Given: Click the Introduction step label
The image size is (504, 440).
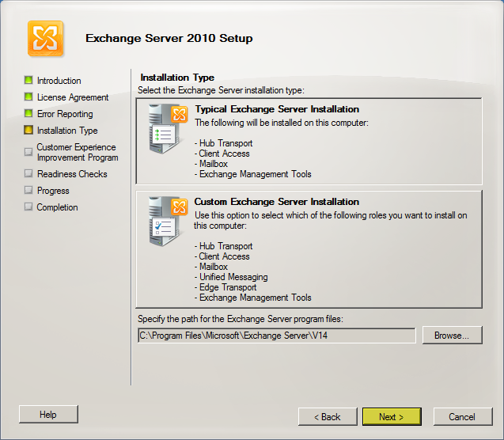Looking at the screenshot, I should click(x=59, y=81).
